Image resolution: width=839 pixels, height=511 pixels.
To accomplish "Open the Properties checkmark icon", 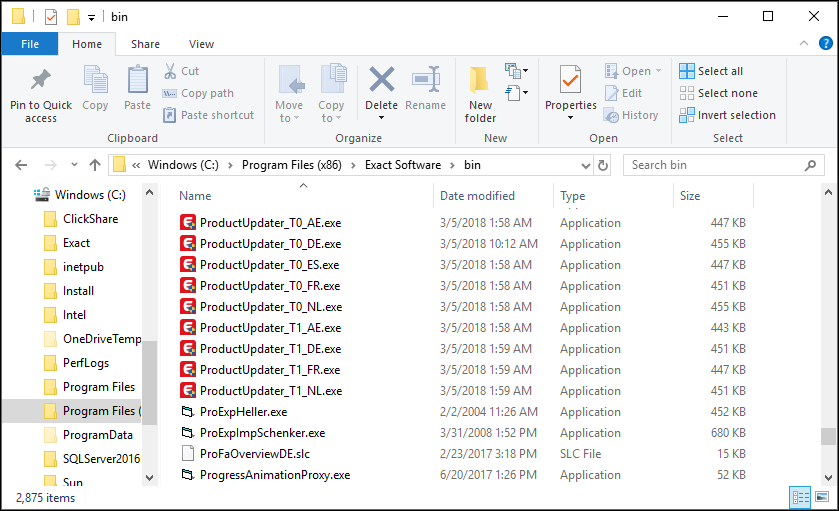I will 570,80.
